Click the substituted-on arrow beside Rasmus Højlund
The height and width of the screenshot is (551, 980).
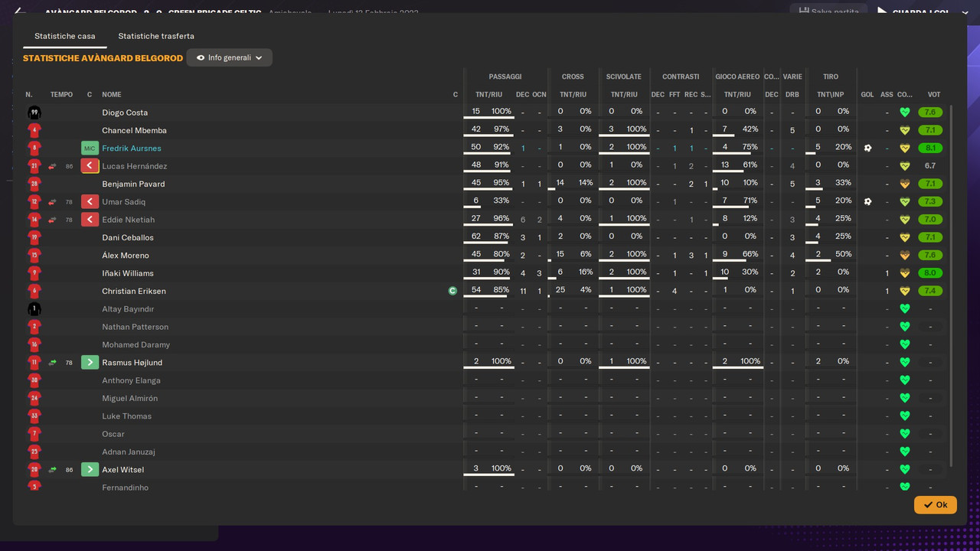click(90, 363)
